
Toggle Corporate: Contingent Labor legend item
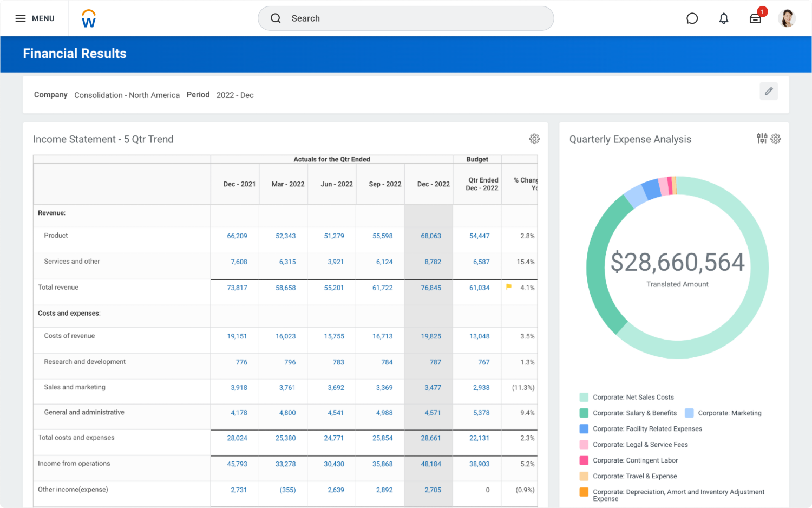coord(635,460)
